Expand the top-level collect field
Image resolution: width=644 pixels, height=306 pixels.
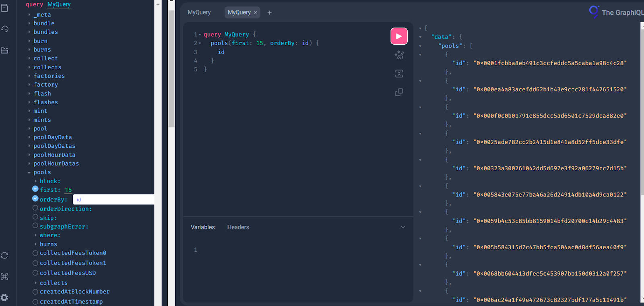pyautogui.click(x=29, y=58)
